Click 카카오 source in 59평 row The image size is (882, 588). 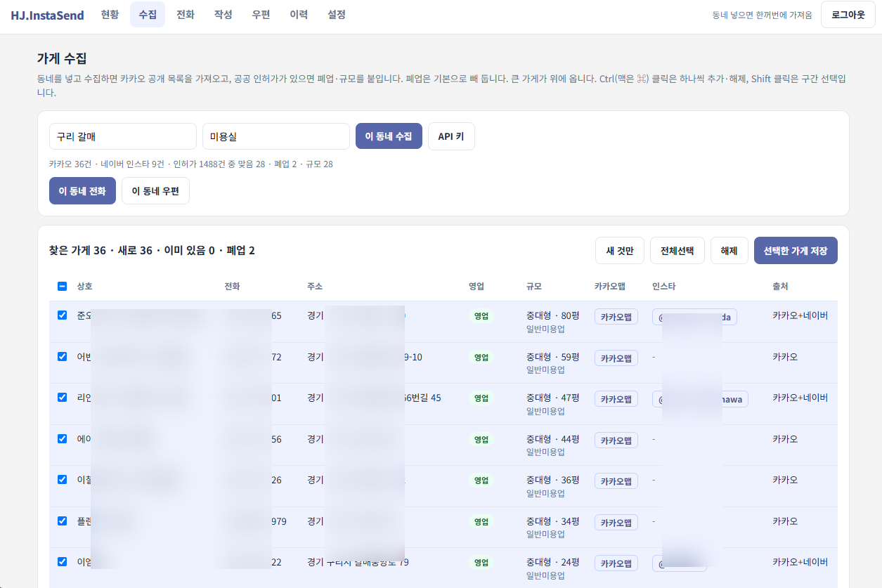click(x=785, y=357)
